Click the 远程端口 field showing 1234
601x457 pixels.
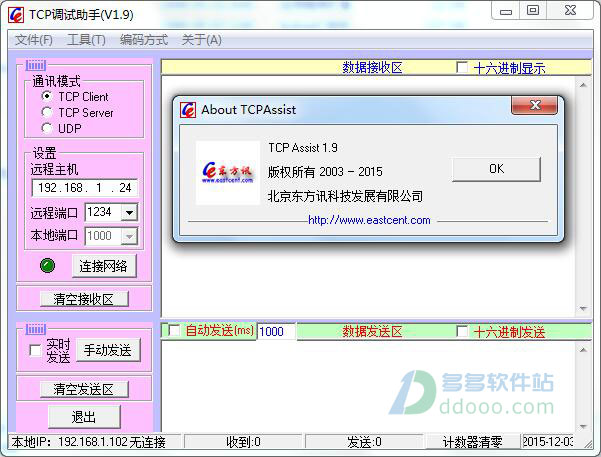(103, 212)
